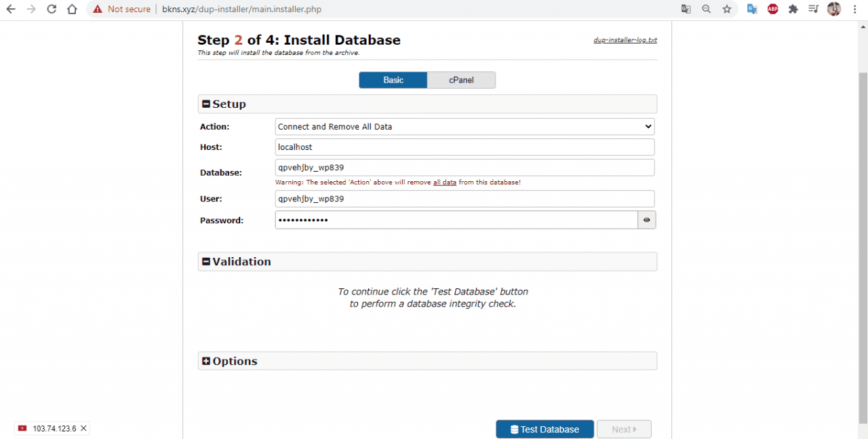This screenshot has height=439, width=868.
Task: Reveal the password with the eye toggle
Action: 646,220
